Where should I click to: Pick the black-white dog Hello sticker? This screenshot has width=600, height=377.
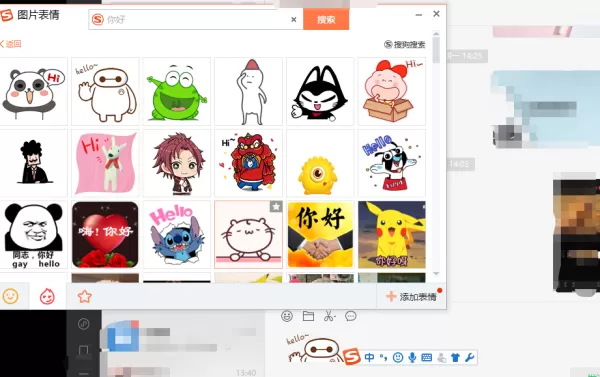point(392,163)
